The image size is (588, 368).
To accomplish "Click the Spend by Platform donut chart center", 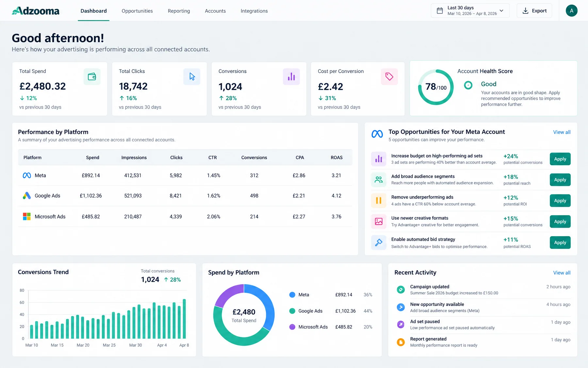I will click(x=244, y=315).
